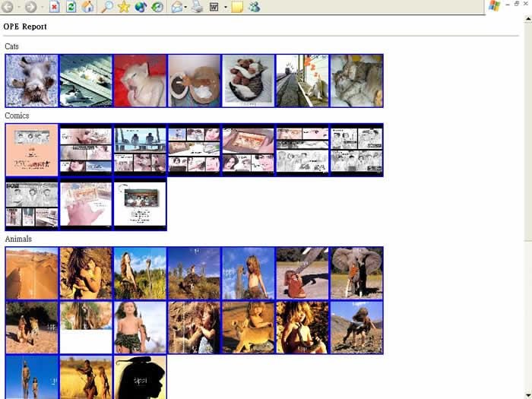The image size is (532, 399).
Task: Open the first pink Comics thumbnail
Action: pyautogui.click(x=31, y=150)
